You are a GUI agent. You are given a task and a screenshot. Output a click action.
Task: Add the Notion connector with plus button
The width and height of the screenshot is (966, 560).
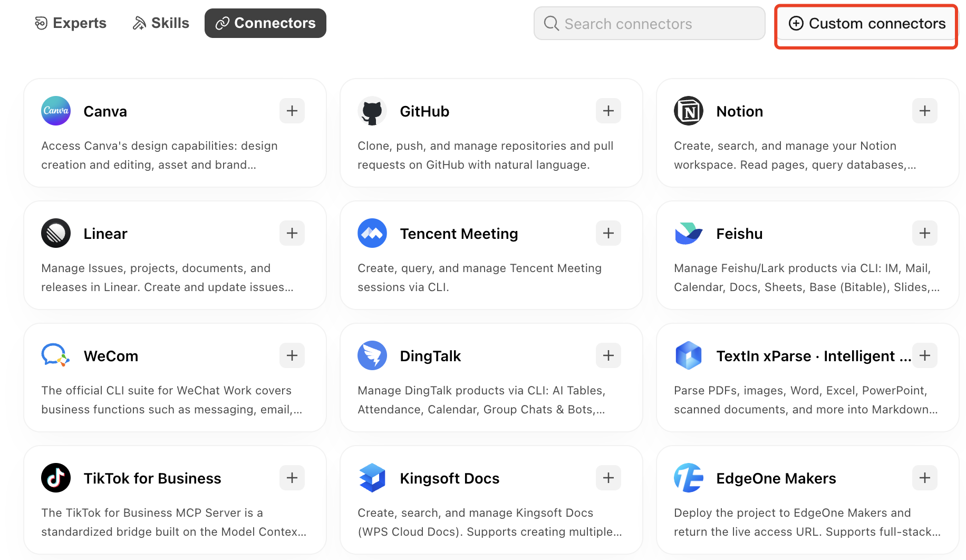point(925,111)
